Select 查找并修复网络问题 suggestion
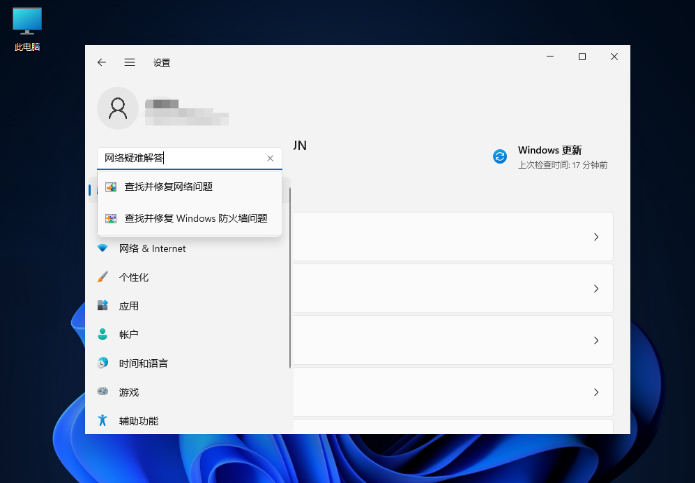This screenshot has width=695, height=483. point(168,187)
